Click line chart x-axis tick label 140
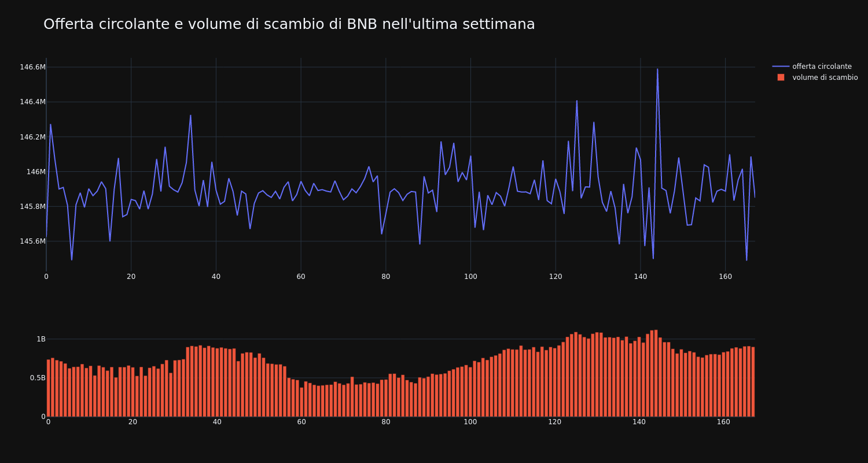The image size is (868, 463). [640, 277]
